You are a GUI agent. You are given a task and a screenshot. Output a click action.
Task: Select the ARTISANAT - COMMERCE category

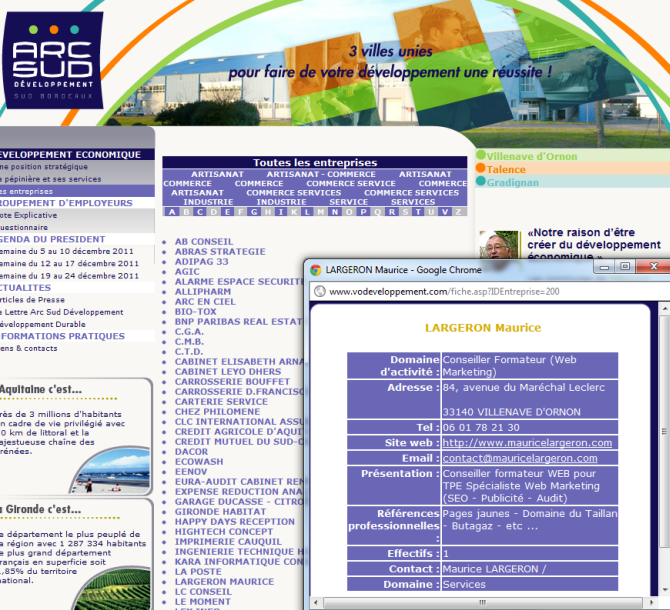click(x=321, y=174)
